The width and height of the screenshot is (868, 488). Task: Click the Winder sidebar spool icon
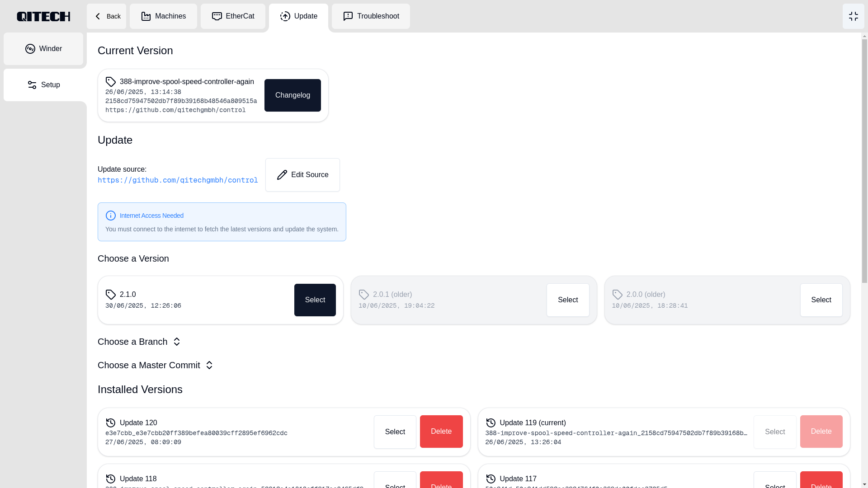[x=30, y=49]
